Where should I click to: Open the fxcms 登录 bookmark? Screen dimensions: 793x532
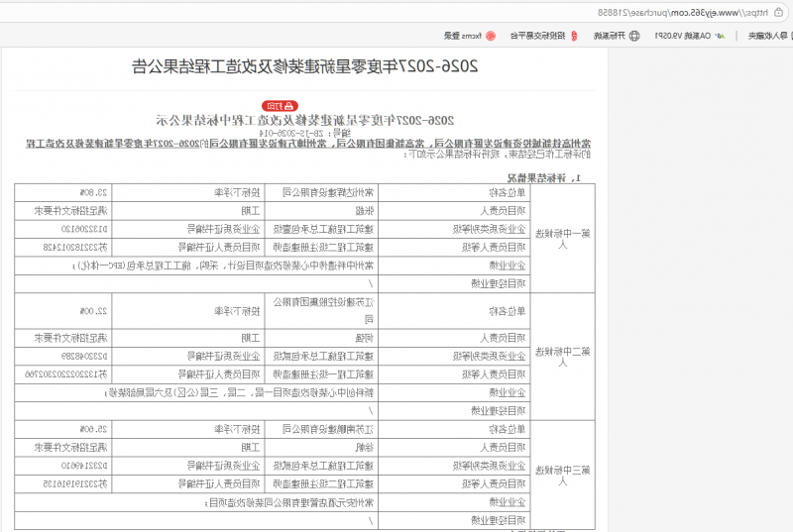click(x=470, y=36)
